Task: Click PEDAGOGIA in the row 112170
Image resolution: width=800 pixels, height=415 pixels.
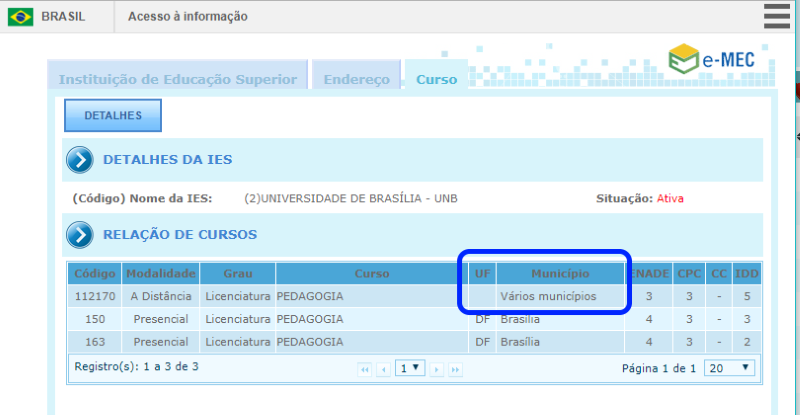Action: pyautogui.click(x=310, y=297)
